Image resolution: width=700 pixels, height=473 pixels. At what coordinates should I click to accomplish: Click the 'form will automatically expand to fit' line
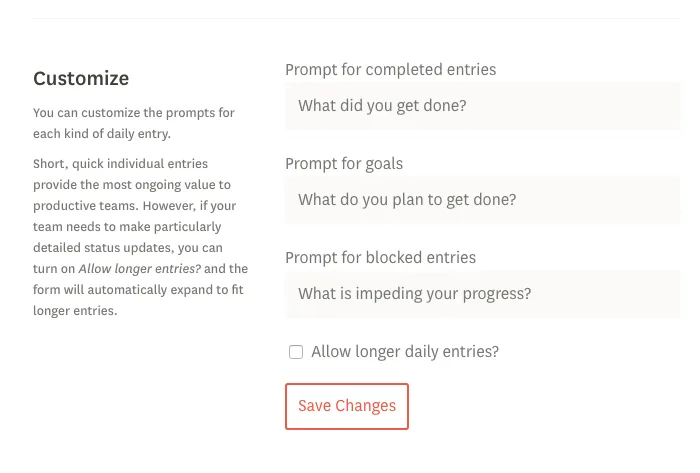coord(138,290)
